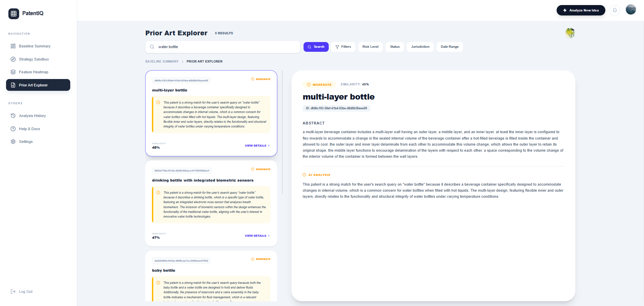Click patent ID de92489e tag on third card

[x=182, y=261]
